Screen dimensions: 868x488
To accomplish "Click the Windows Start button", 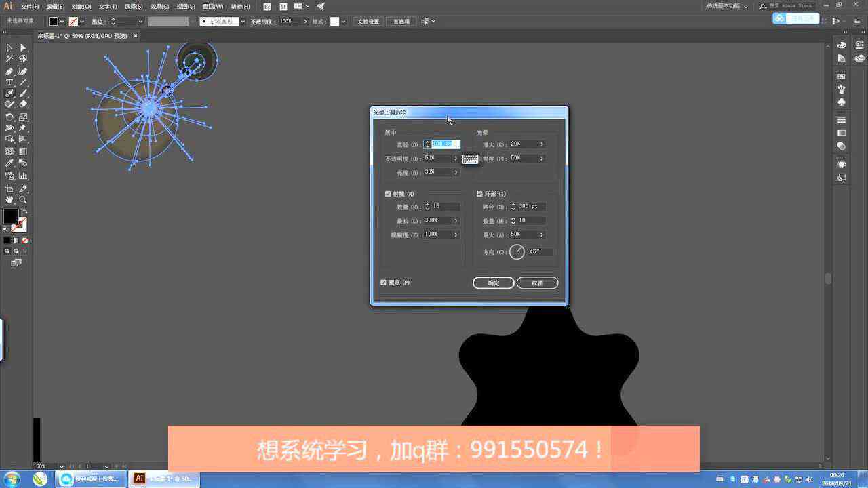I will 12,479.
